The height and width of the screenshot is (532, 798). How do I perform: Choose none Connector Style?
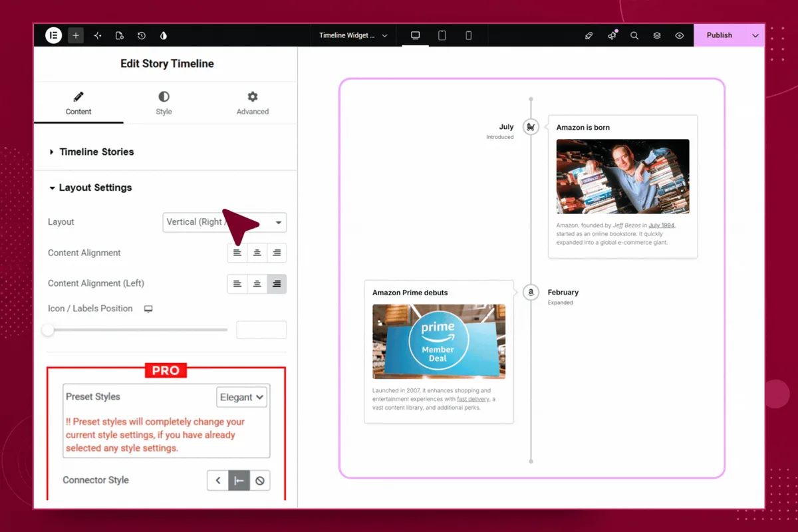(x=260, y=480)
